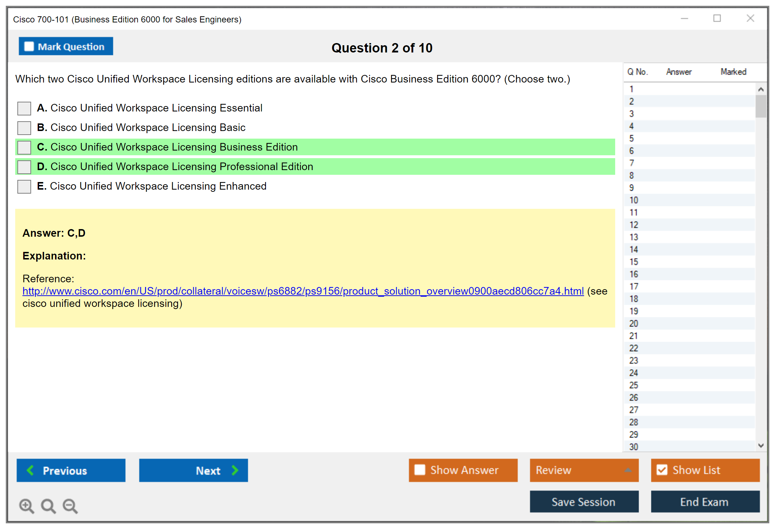Toggle the Mark Question checkbox
This screenshot has width=778, height=532.
pos(29,46)
